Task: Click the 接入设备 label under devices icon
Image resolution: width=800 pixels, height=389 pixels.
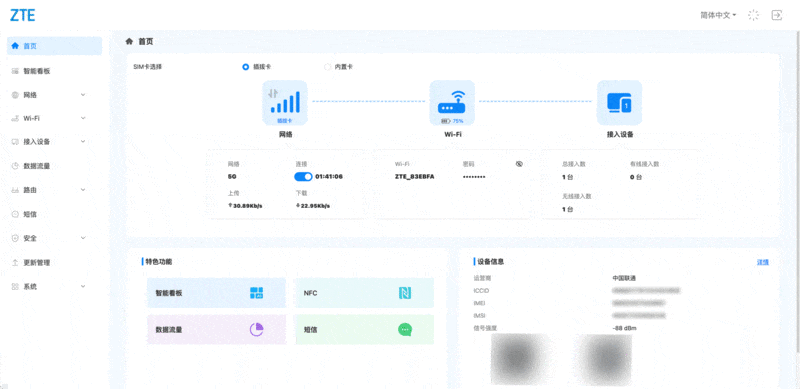Action: (x=619, y=135)
